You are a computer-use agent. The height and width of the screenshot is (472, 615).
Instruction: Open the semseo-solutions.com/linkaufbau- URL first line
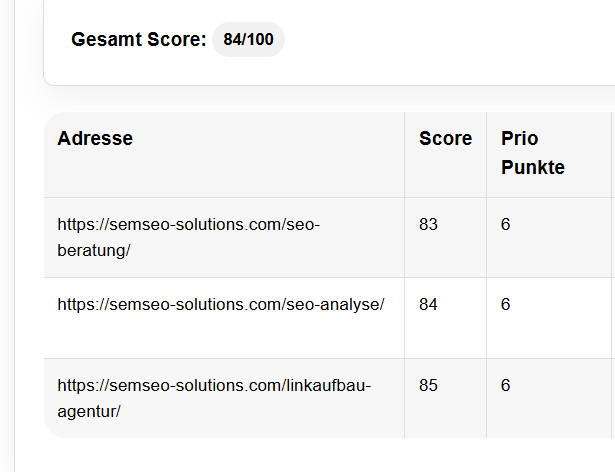point(214,385)
